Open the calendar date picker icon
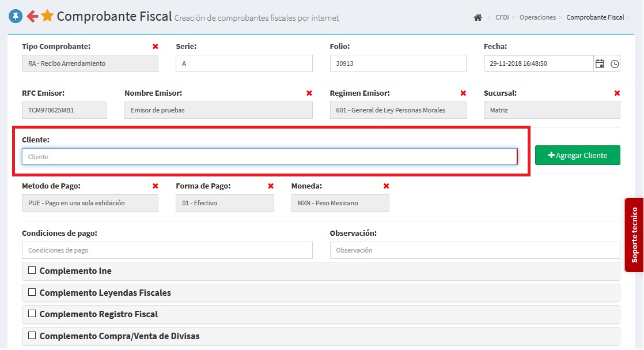 600,63
